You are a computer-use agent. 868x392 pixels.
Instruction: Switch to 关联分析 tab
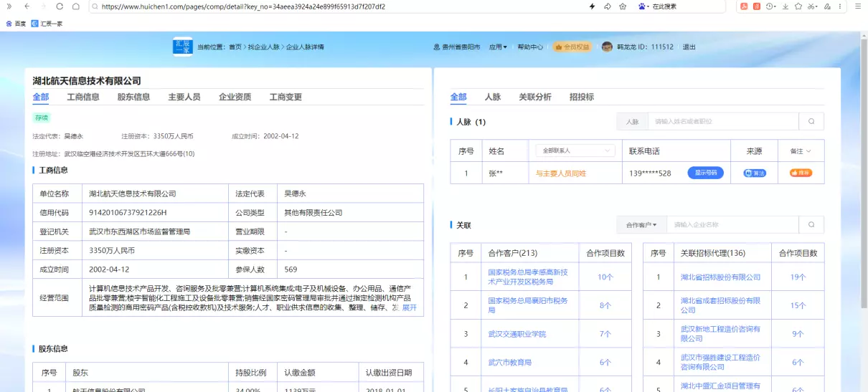(535, 97)
